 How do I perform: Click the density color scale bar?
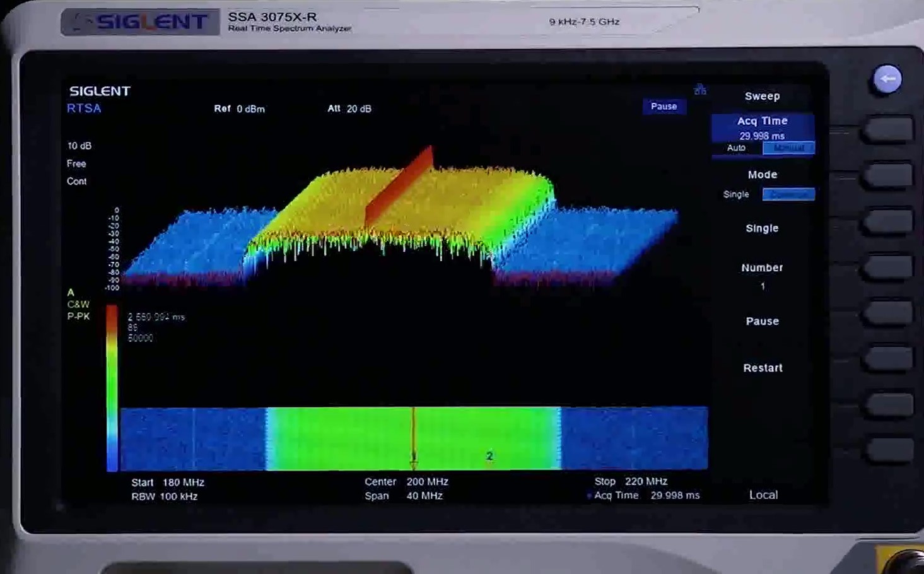112,387
